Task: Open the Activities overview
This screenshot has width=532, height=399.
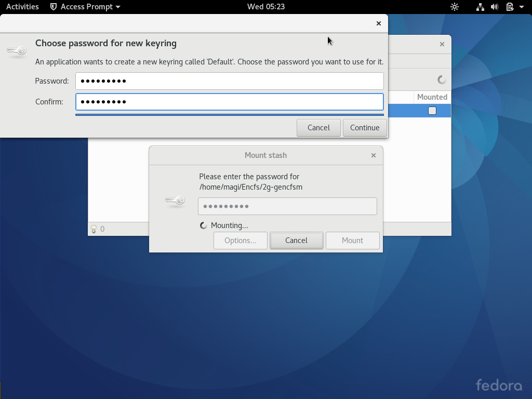Action: click(22, 7)
